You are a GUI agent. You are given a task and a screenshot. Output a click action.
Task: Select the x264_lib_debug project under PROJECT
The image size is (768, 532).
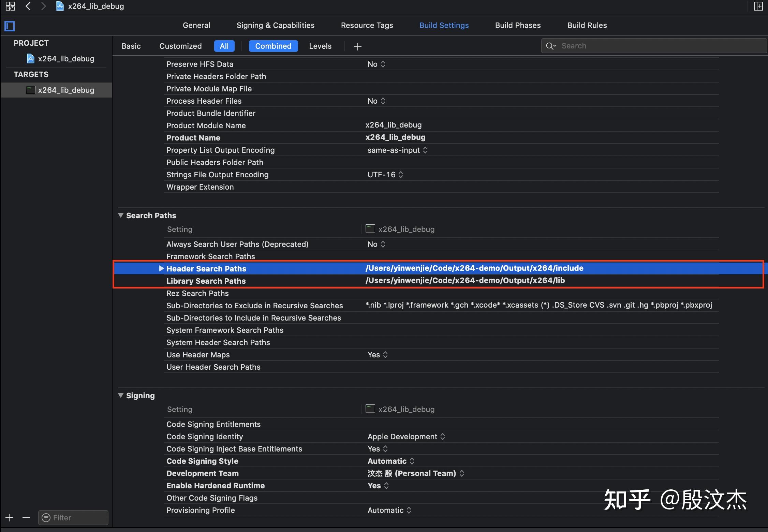pos(65,58)
